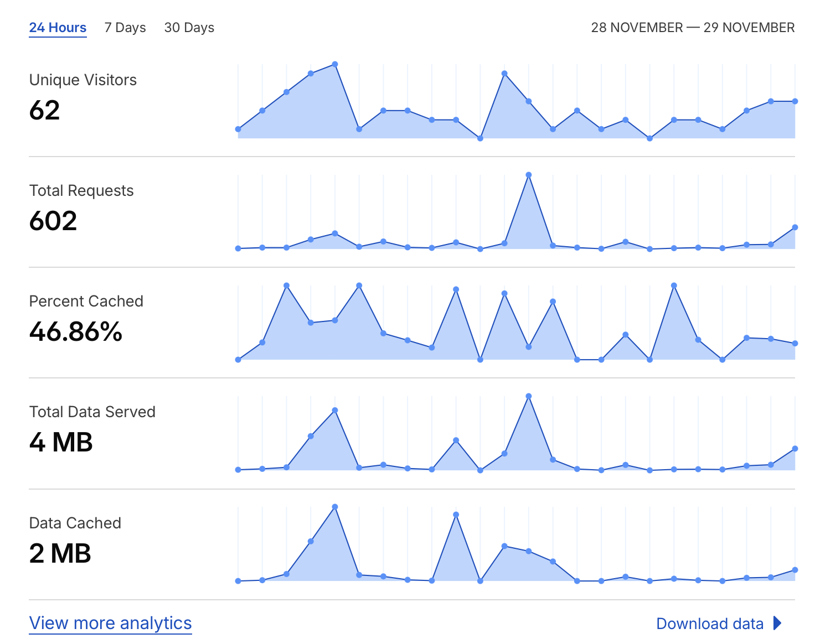This screenshot has width=815, height=644.
Task: Click the last data point of Total Requests chart
Action: click(x=795, y=227)
